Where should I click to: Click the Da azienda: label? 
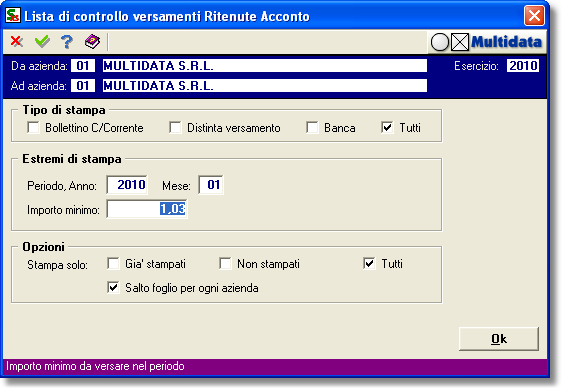coord(39,66)
